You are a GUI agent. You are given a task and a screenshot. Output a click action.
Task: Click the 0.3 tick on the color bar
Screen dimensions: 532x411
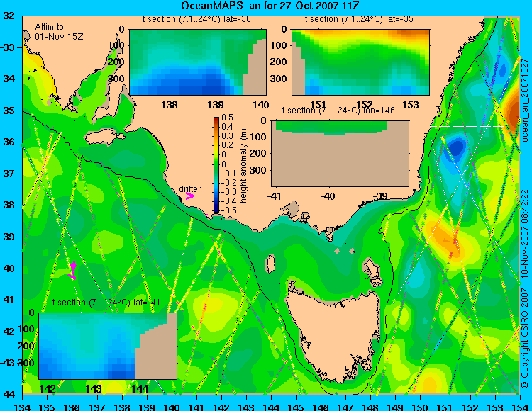227,136
